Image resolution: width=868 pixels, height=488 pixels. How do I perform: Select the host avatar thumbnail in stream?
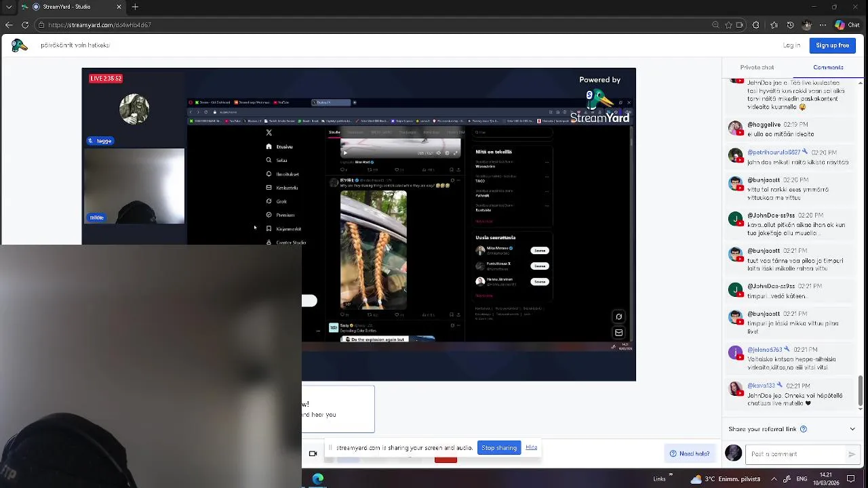click(x=134, y=108)
